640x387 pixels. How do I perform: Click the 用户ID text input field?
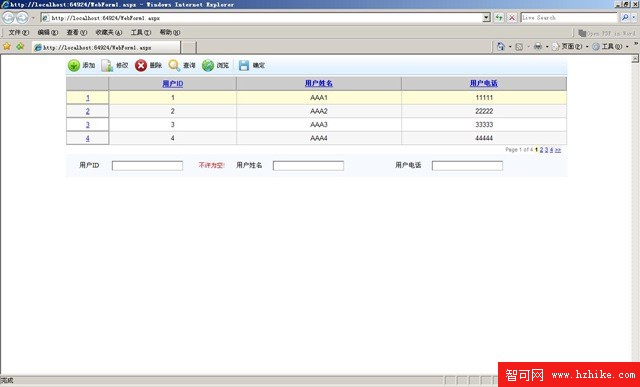pos(147,165)
